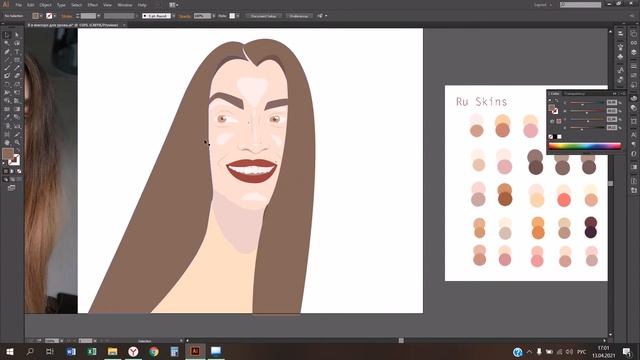Select the Eyedropper tool
The width and height of the screenshot is (640, 360).
click(7, 117)
